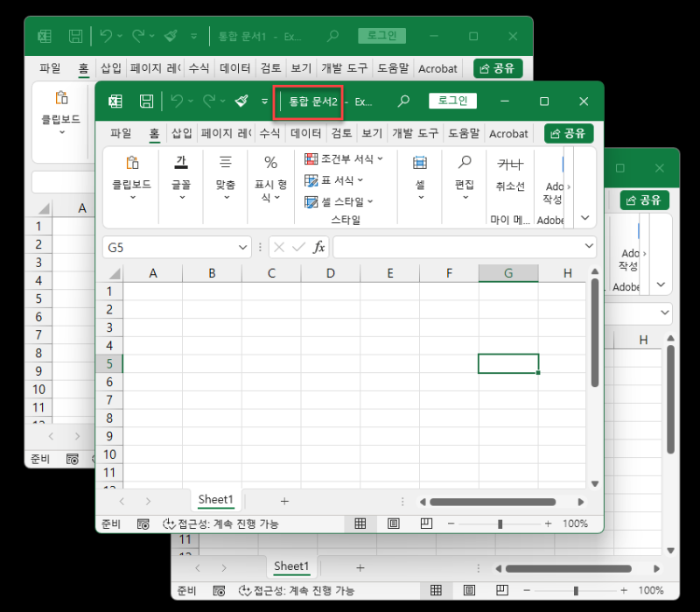Expand the Name Box dropdown arrow
700x612 pixels.
(243, 248)
